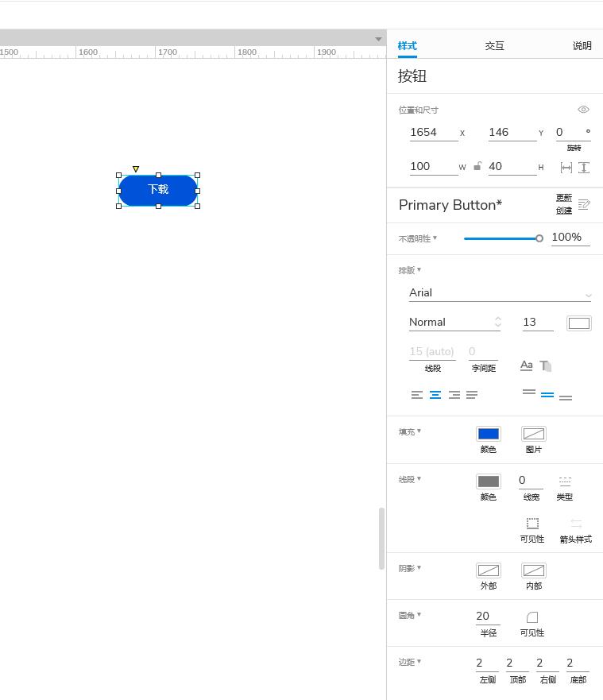Viewport: 603px width, 700px height.
Task: Click the opacity slider handle
Action: pos(539,238)
